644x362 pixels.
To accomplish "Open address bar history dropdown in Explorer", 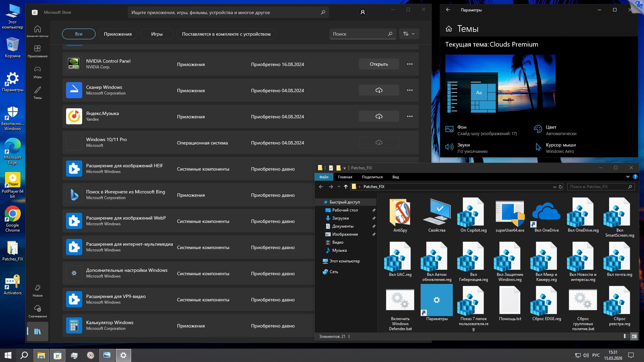I will (x=554, y=187).
